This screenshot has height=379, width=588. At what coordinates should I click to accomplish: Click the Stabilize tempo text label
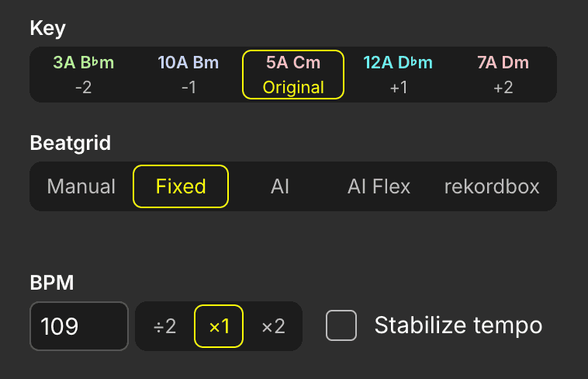[x=458, y=325]
